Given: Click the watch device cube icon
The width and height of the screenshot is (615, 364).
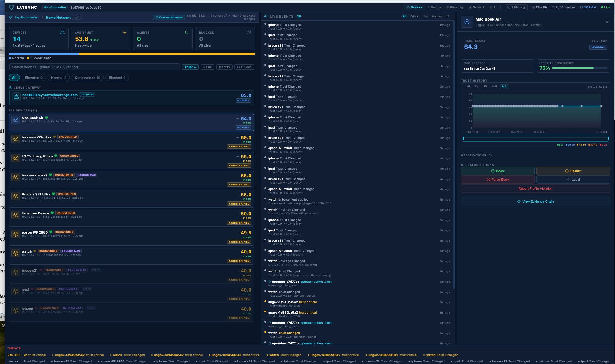Looking at the screenshot, I should (16, 253).
